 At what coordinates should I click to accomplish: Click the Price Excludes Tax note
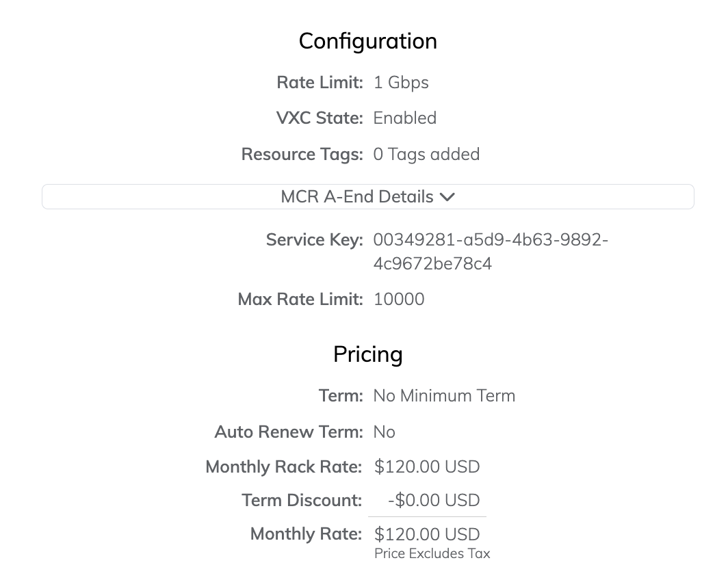pos(432,554)
